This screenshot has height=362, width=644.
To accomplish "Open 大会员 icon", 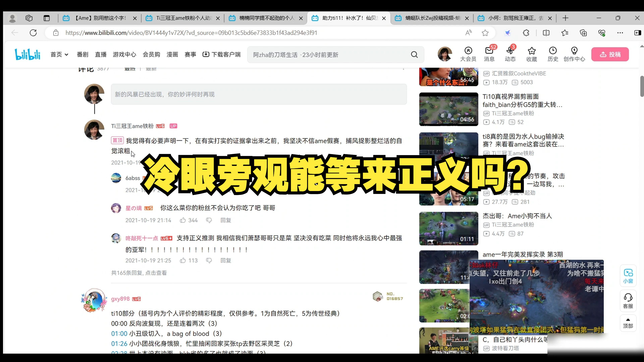I will coord(468,54).
